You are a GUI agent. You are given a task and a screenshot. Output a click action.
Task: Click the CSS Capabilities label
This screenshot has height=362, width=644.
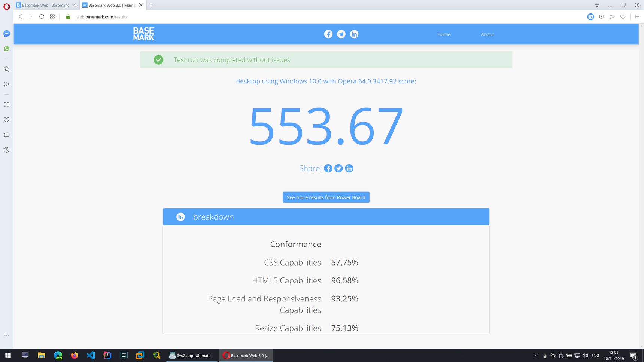click(292, 263)
